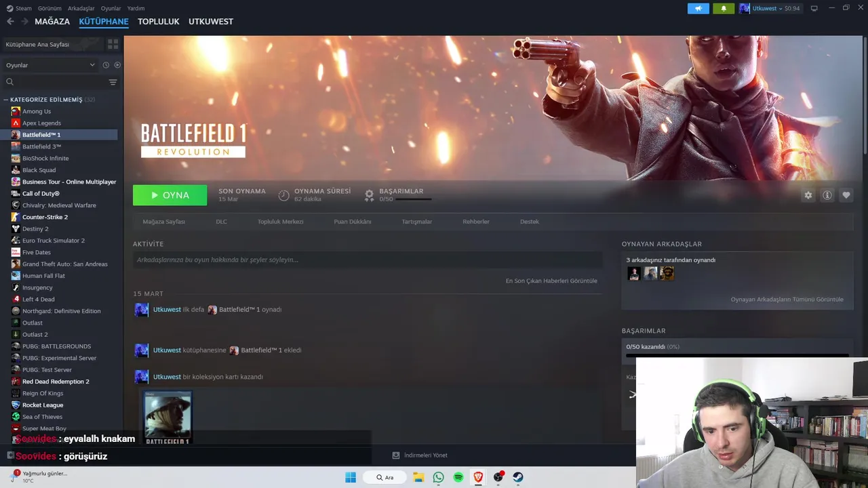The image size is (868, 488).
Task: Click first friend avatar in Oynayan Arkadaşlar
Action: click(x=634, y=273)
